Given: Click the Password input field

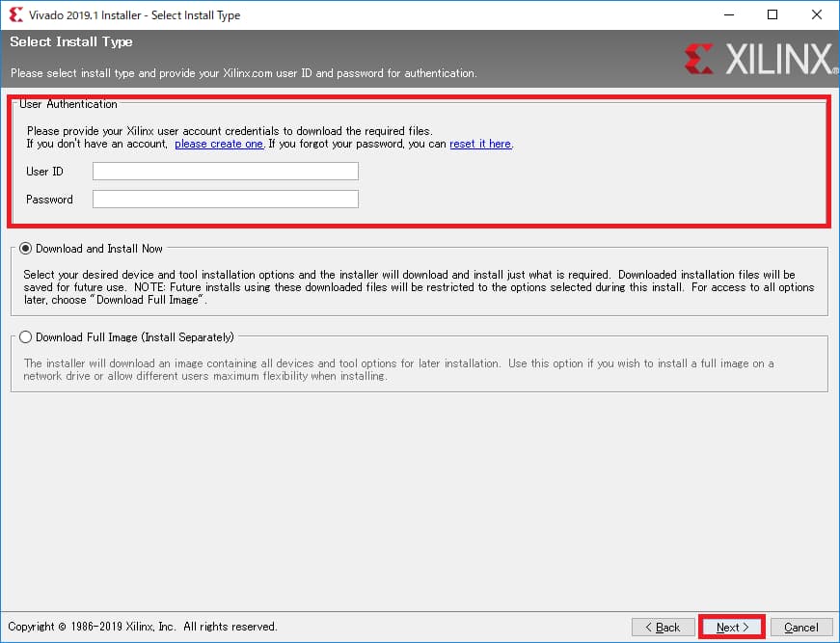Looking at the screenshot, I should point(225,200).
